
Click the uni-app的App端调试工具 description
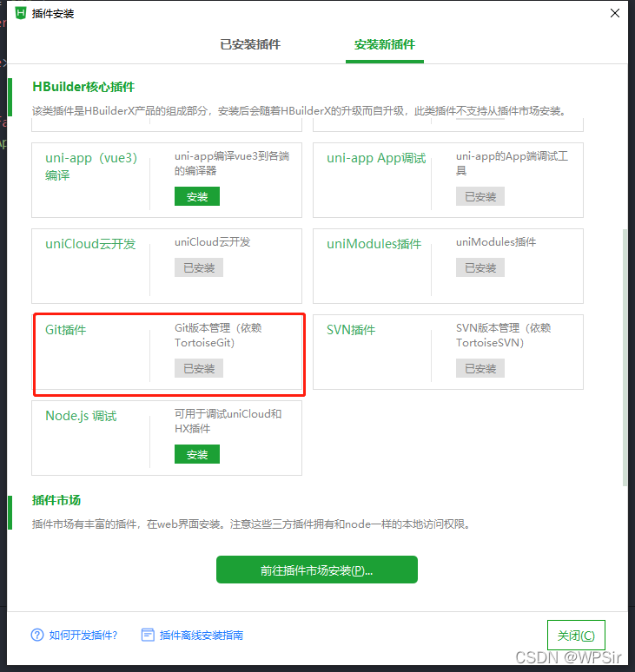point(512,163)
